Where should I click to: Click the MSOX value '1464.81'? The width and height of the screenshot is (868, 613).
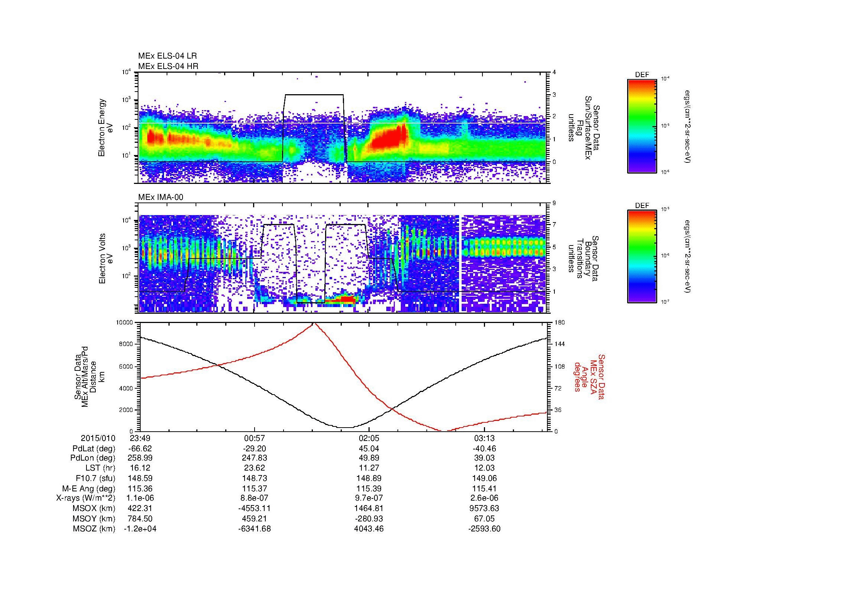tap(369, 508)
